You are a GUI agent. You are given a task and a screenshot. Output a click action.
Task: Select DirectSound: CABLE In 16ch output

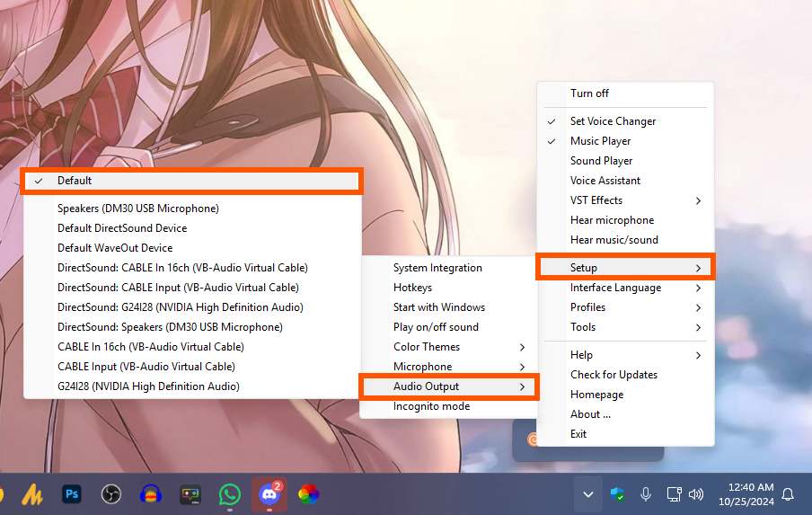point(191,267)
